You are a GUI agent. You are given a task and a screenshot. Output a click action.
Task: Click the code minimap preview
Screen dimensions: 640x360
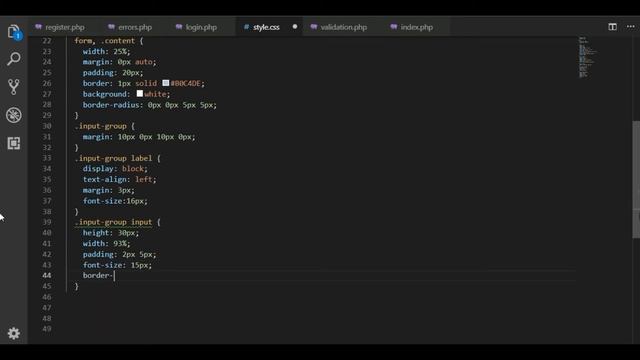(x=588, y=57)
